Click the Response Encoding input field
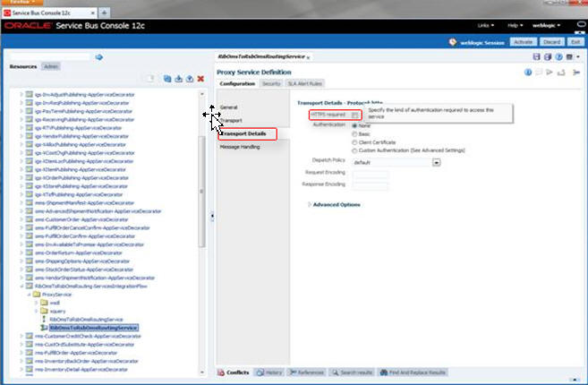This screenshot has height=385, width=588. 371,185
